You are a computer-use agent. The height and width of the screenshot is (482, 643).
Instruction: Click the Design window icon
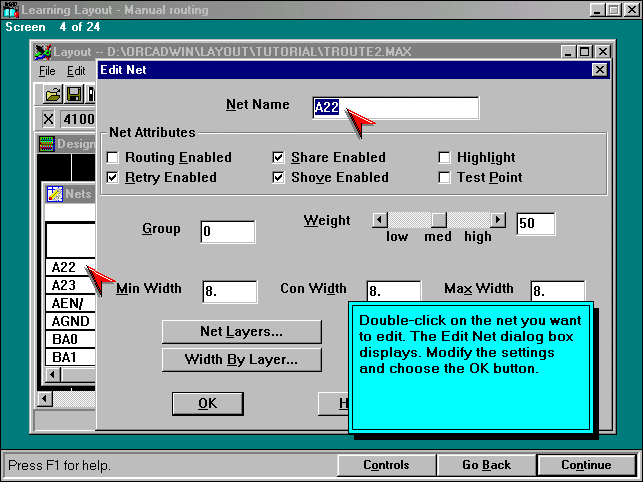(47, 144)
